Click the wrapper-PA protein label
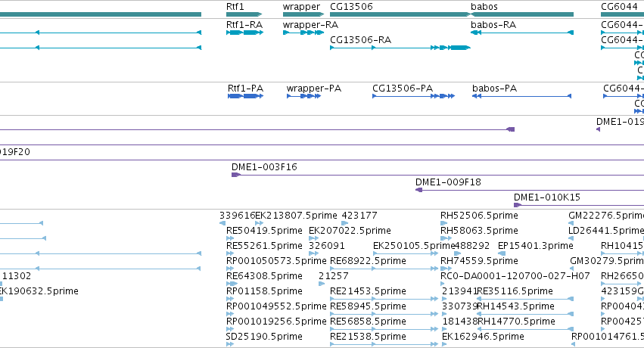Screen dimensions: 644x348 pyautogui.click(x=314, y=89)
